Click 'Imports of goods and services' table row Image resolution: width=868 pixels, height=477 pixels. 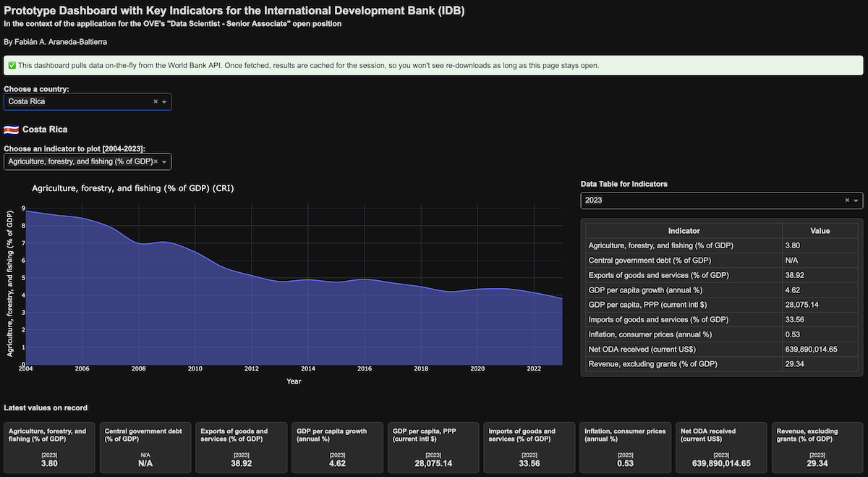pyautogui.click(x=721, y=319)
